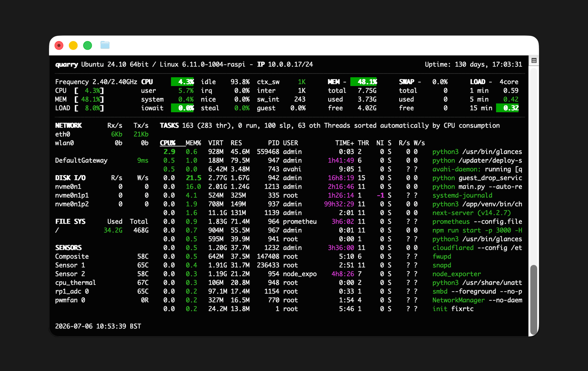588x371 pixels.
Task: Click smbd --foreground process
Action: [x=477, y=291]
